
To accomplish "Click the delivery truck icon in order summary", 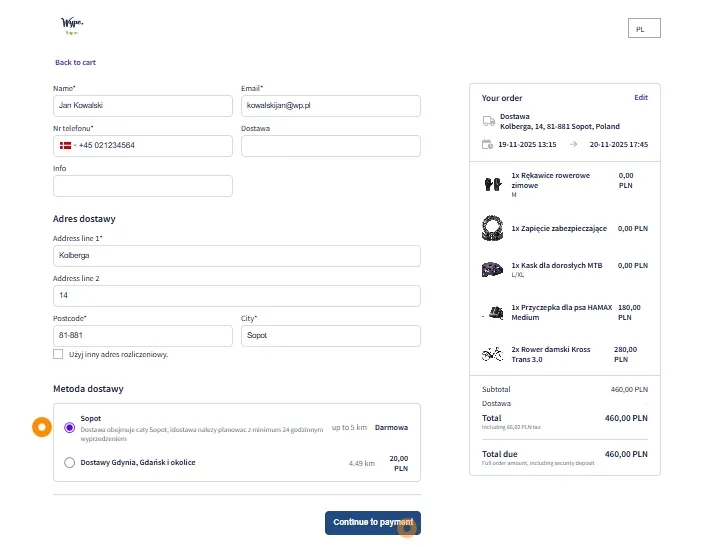I will 488,121.
